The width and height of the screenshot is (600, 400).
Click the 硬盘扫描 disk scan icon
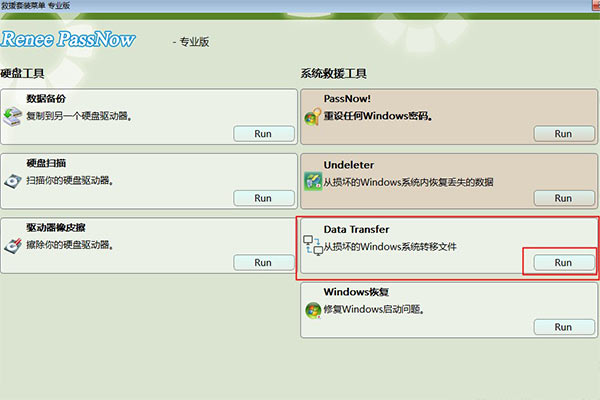13,181
